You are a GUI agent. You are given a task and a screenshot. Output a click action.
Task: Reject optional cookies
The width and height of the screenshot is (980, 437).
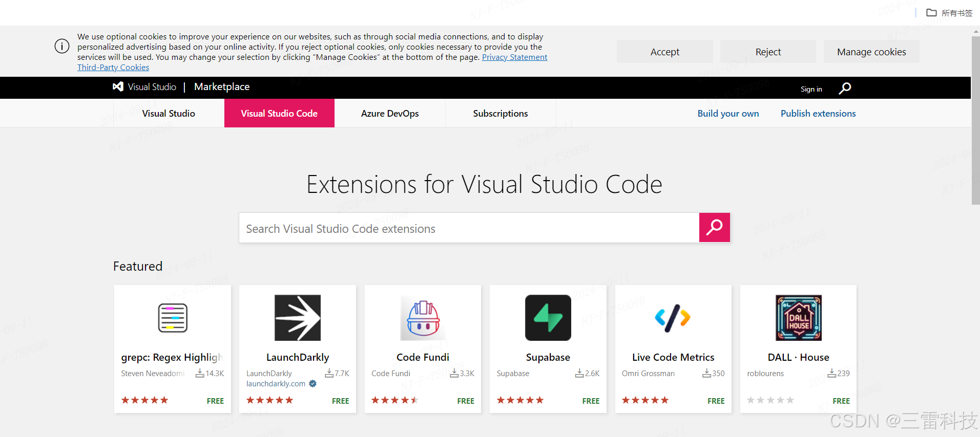[x=768, y=52]
